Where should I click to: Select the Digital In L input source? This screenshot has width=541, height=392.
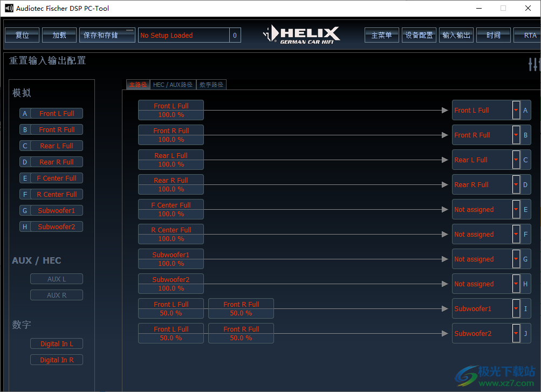click(57, 344)
